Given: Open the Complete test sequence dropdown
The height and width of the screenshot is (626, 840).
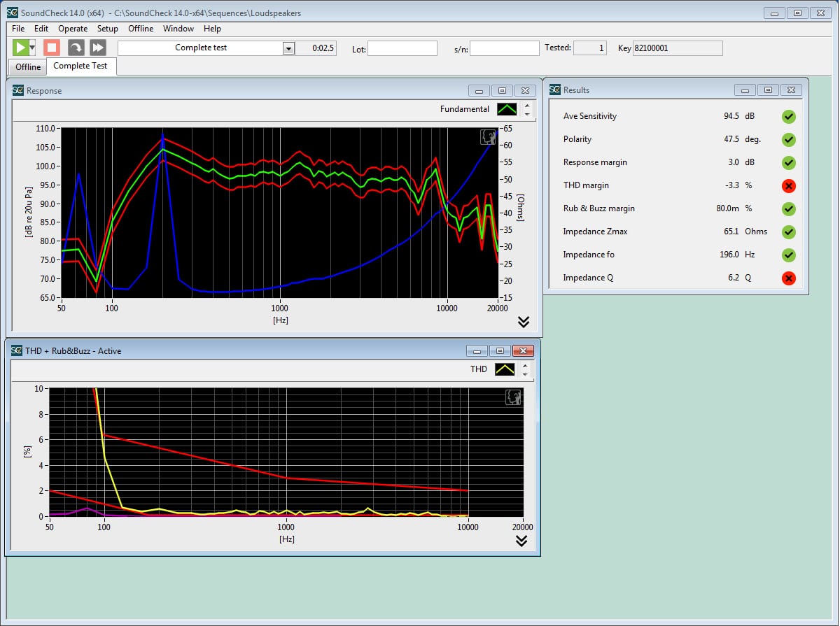Looking at the screenshot, I should tap(288, 48).
